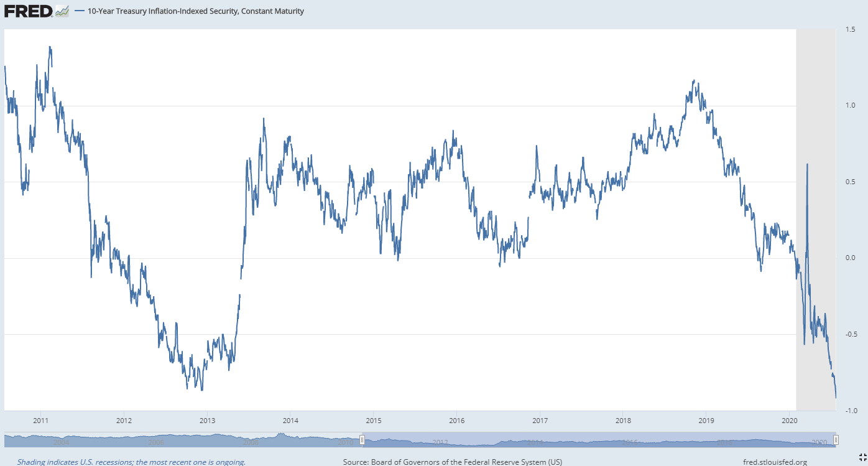
Task: Click the 1.5 label on the y-axis
Action: tap(851, 30)
